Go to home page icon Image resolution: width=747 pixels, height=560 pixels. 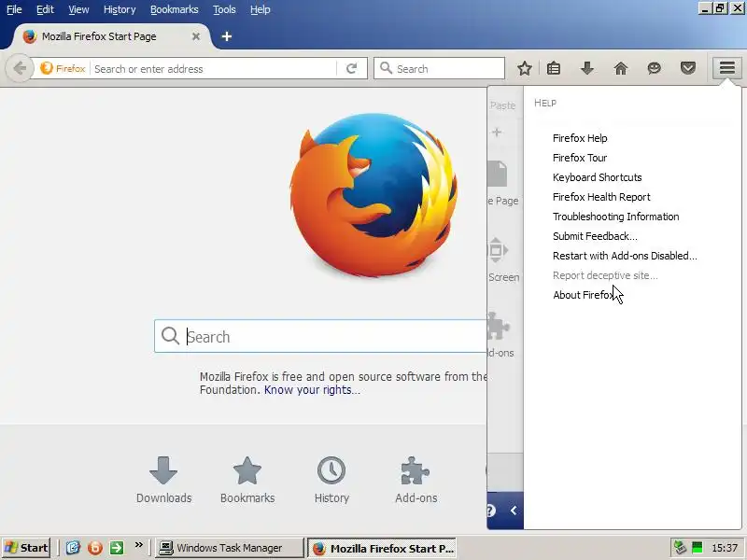(x=620, y=68)
